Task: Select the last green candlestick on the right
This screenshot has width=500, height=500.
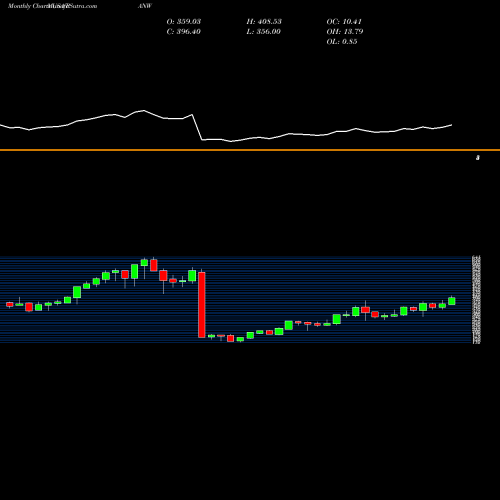Action: pyautogui.click(x=452, y=301)
